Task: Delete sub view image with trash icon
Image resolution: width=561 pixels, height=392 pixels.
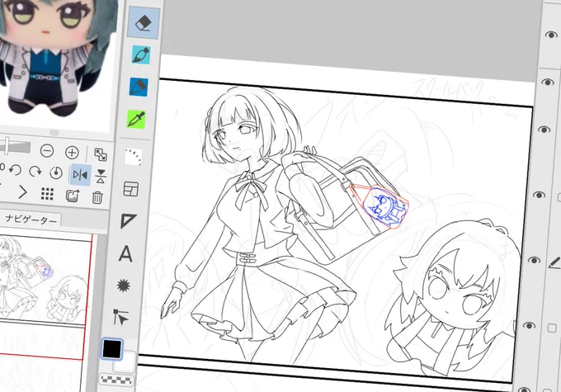Action: click(97, 197)
